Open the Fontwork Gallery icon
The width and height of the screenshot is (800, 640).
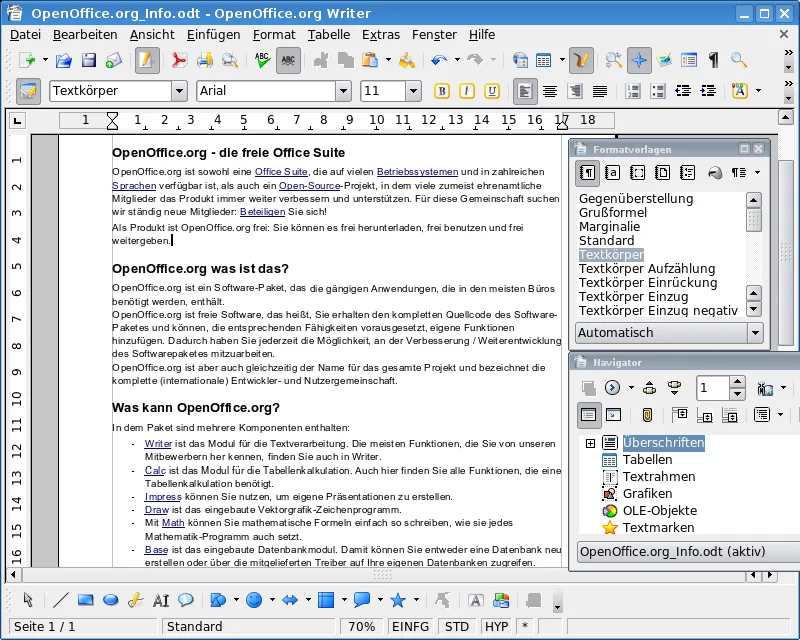coord(476,600)
